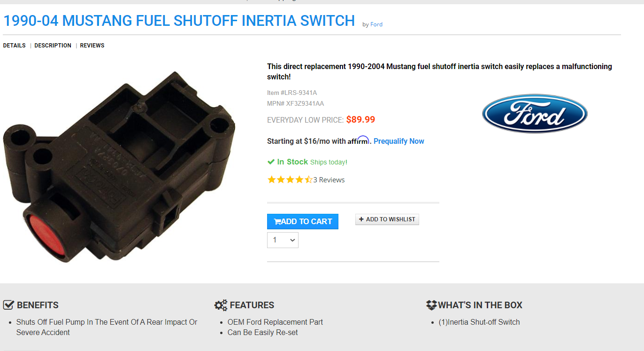Add the inertia switch to cart
The height and width of the screenshot is (351, 644).
(303, 221)
